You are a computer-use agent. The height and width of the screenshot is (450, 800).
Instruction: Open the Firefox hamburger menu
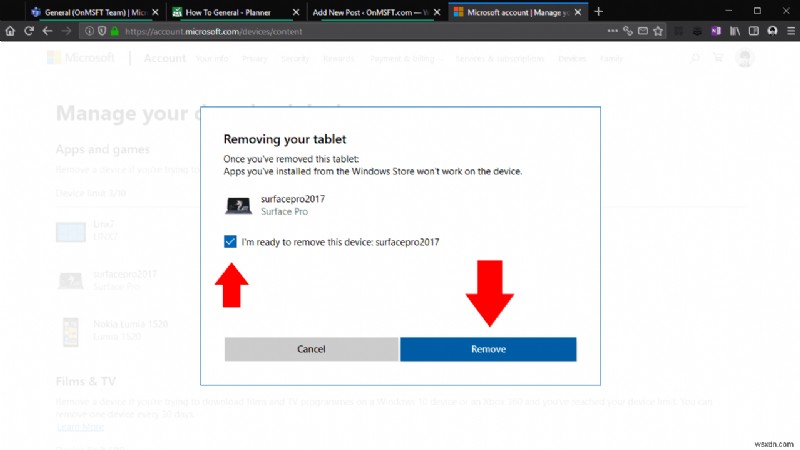[x=791, y=31]
